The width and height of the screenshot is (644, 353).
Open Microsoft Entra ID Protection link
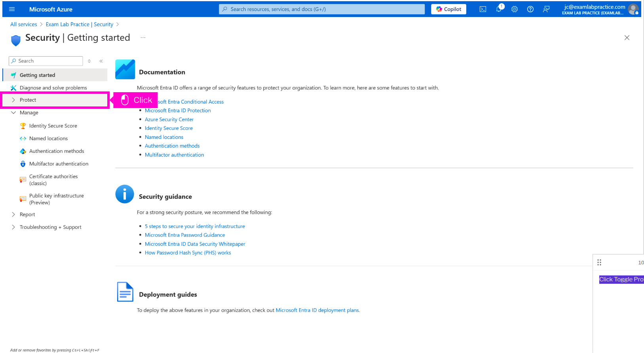(x=178, y=111)
